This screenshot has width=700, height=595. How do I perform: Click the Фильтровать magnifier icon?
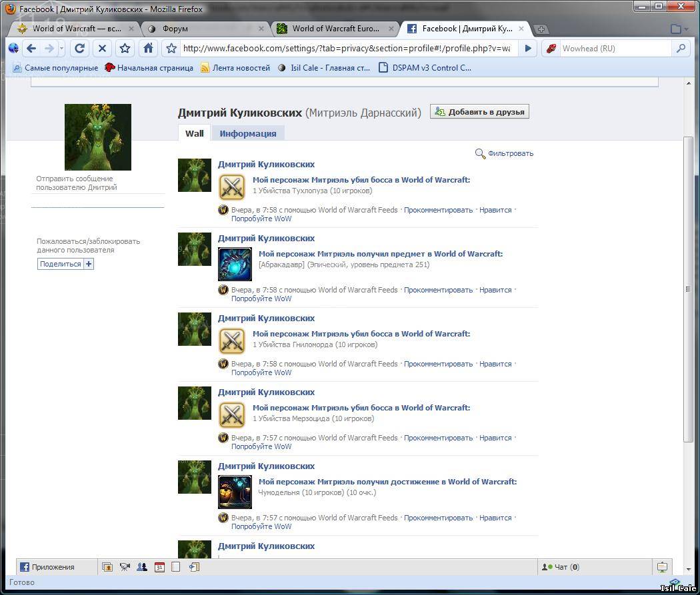coord(479,154)
